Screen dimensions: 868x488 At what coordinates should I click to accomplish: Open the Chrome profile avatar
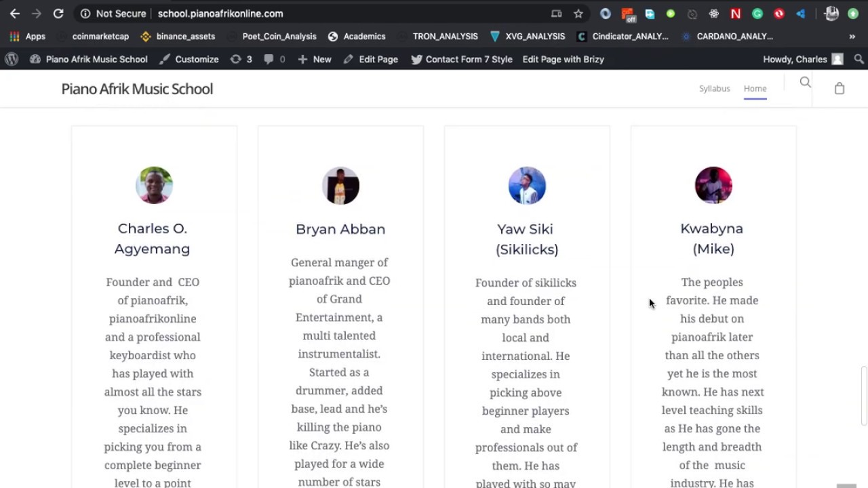click(x=832, y=14)
